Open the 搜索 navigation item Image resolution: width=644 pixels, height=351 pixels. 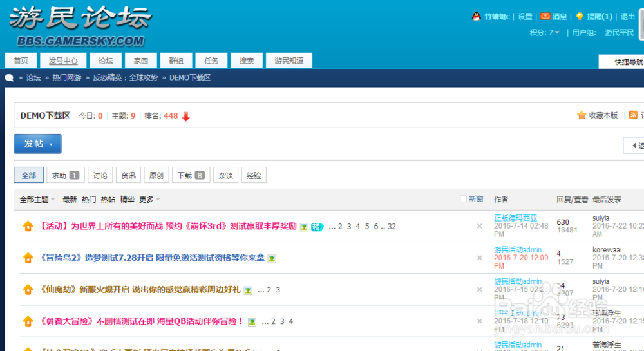[x=247, y=61]
